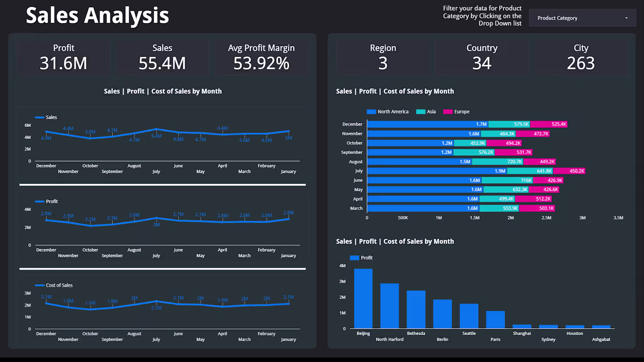
Task: Click the Country 34 scorecard
Action: 482,58
